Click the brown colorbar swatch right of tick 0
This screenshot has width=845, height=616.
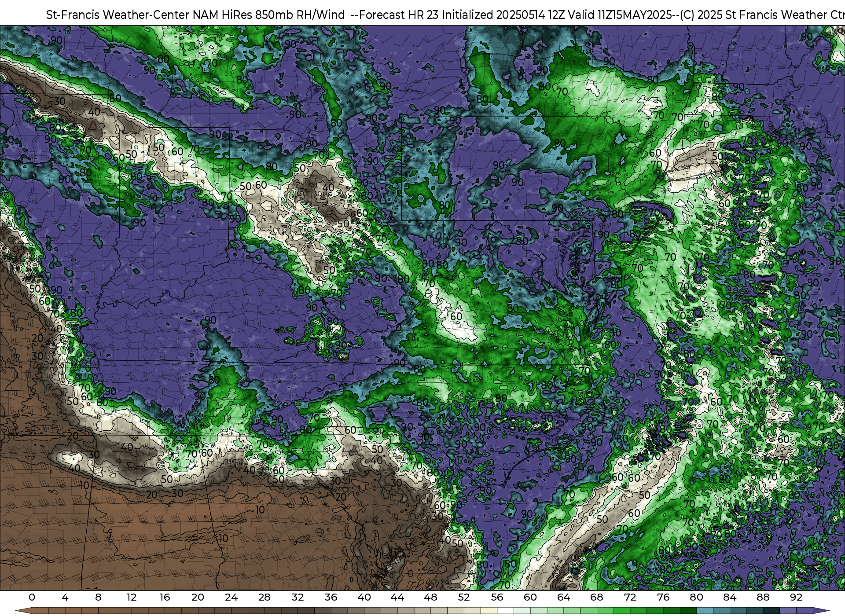40,611
